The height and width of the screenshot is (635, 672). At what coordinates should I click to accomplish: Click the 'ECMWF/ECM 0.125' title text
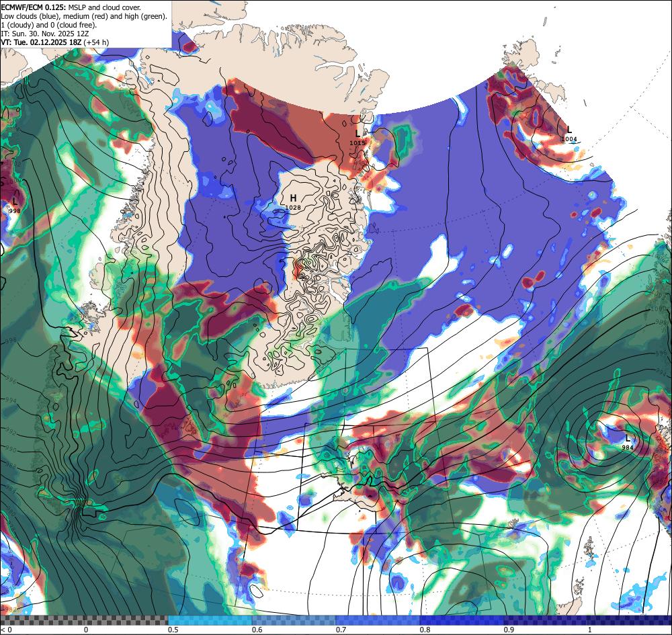click(x=34, y=7)
